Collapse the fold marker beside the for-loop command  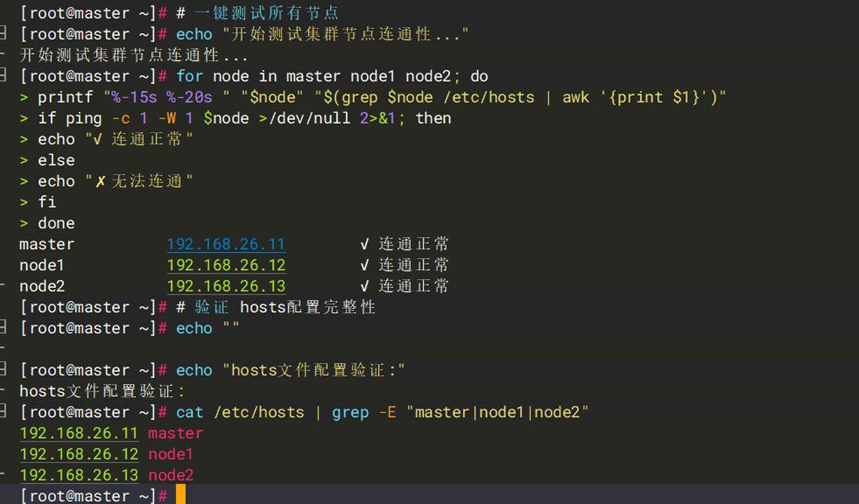[x=3, y=76]
